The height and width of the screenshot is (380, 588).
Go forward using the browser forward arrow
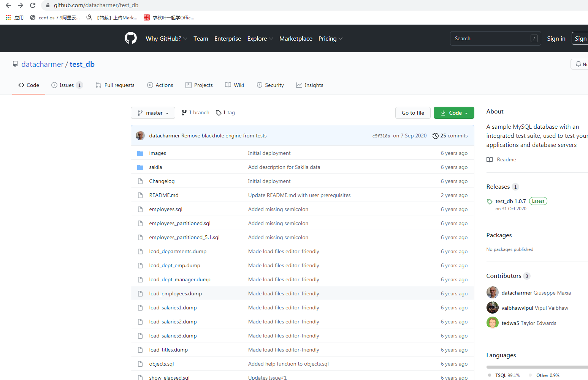pyautogui.click(x=21, y=5)
